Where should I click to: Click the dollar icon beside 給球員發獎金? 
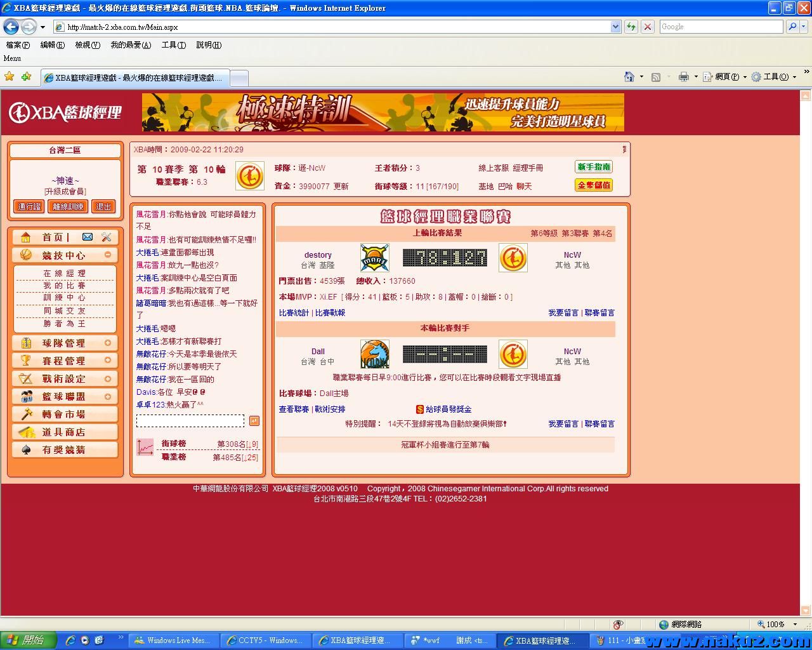(419, 409)
